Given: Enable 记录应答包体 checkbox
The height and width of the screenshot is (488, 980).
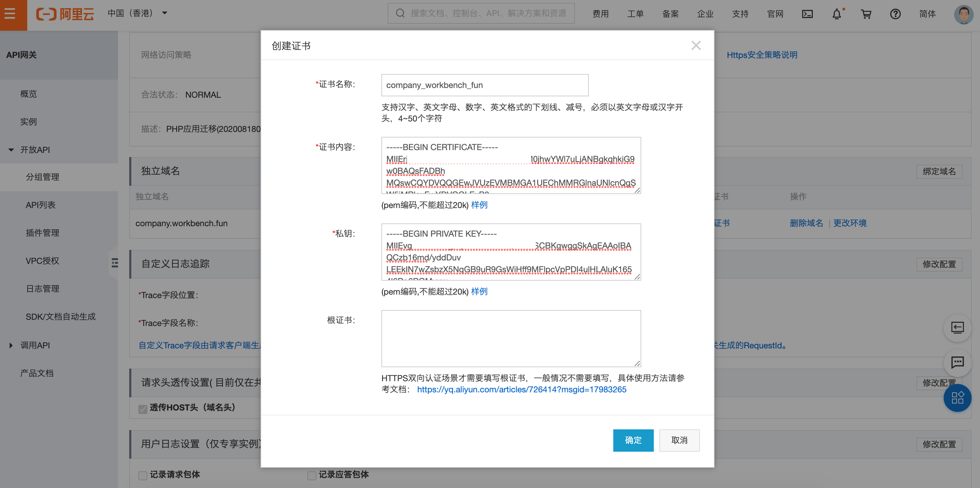Looking at the screenshot, I should point(312,475).
